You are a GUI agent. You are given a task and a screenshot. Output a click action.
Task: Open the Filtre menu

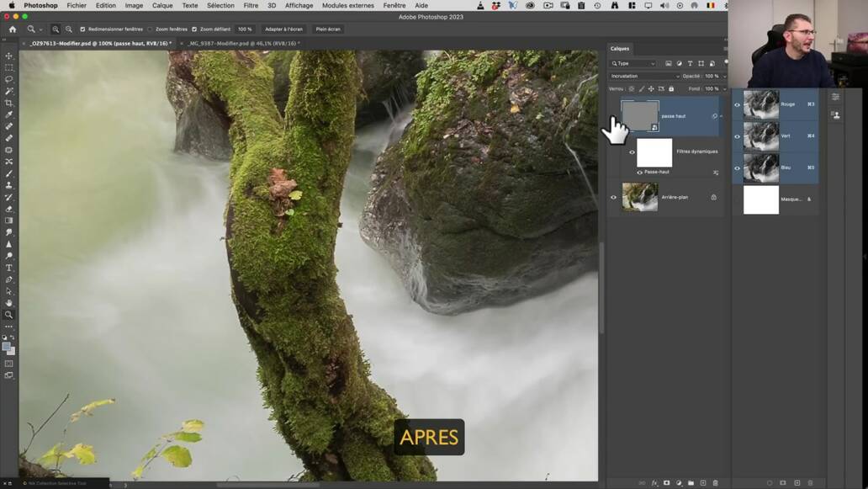251,6
